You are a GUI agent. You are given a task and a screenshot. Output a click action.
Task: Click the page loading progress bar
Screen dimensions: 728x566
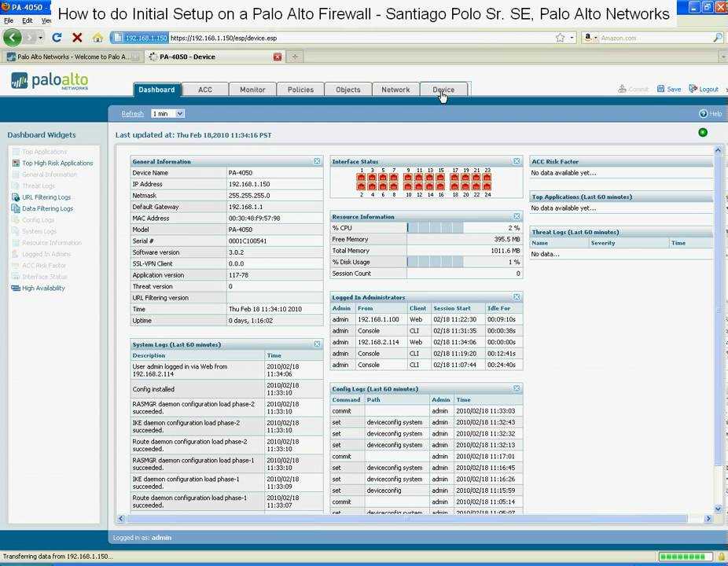click(x=686, y=557)
